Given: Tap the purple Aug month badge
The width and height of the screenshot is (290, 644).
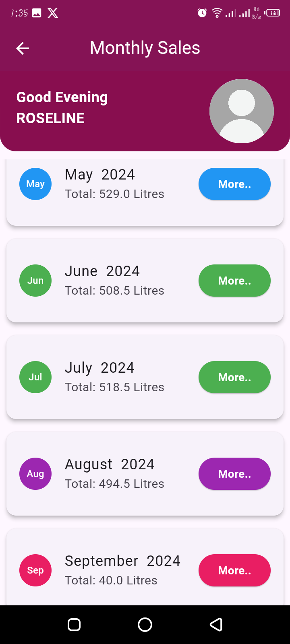Looking at the screenshot, I should [x=35, y=474].
